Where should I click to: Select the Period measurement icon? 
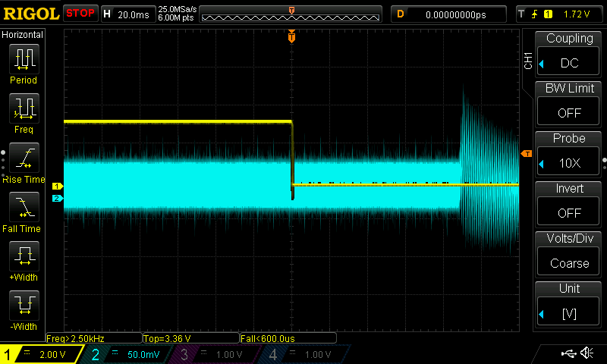click(x=24, y=59)
